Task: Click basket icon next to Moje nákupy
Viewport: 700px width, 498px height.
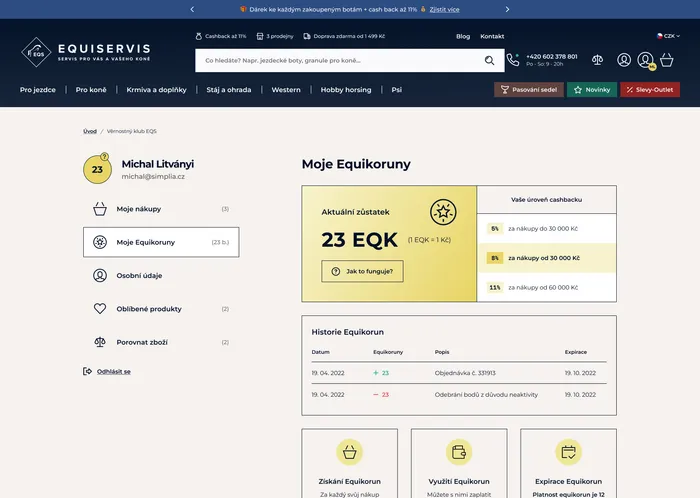Action: [x=100, y=209]
